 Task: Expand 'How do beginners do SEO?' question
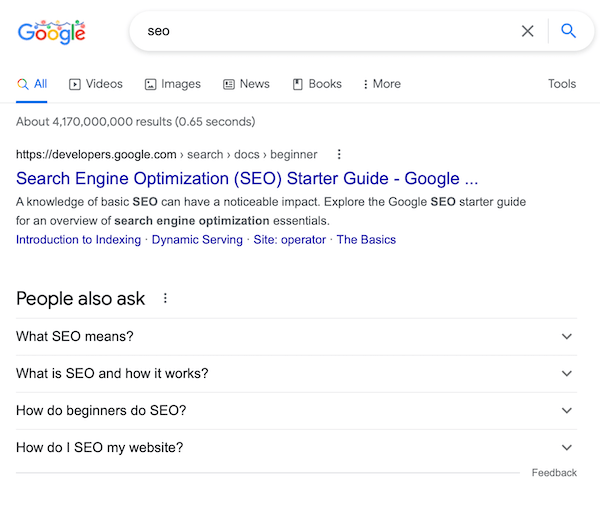tap(296, 411)
